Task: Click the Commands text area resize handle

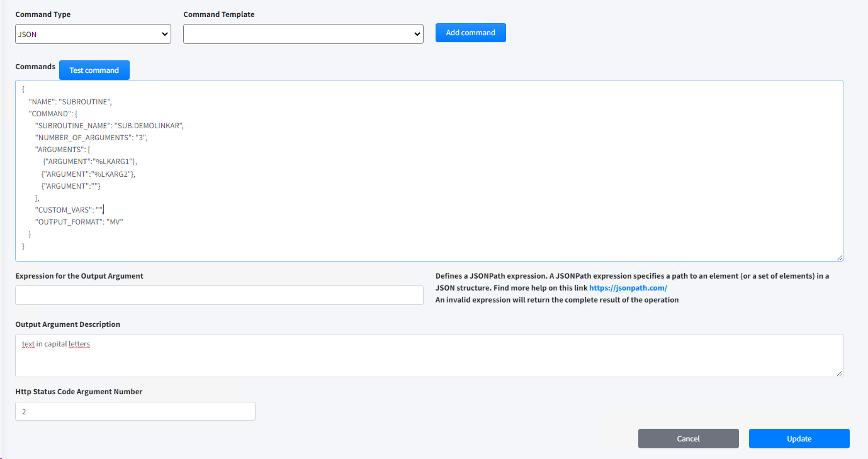Action: (x=839, y=257)
